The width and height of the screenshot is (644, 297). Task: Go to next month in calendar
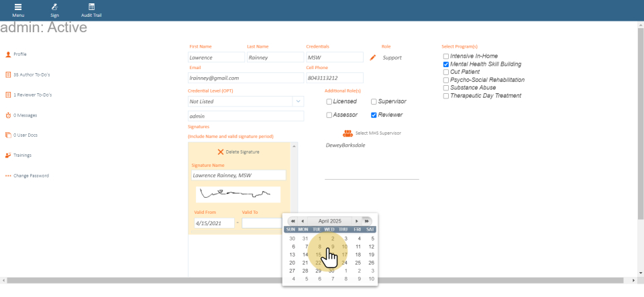point(356,221)
